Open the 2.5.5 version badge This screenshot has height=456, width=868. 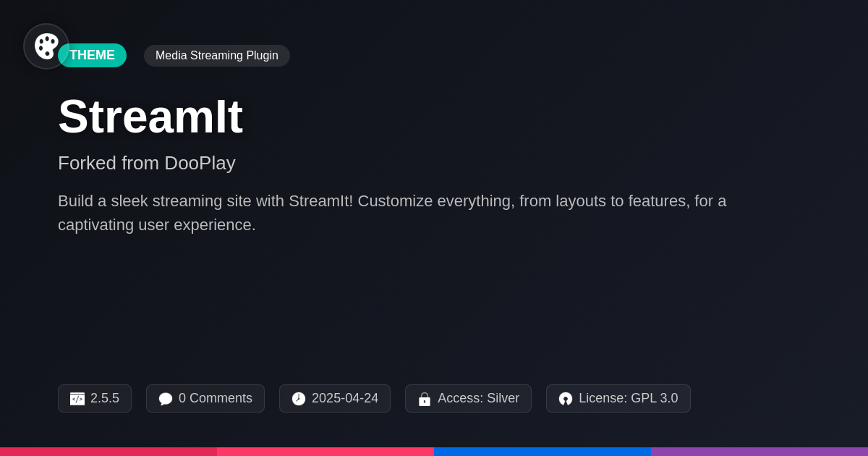pyautogui.click(x=95, y=399)
